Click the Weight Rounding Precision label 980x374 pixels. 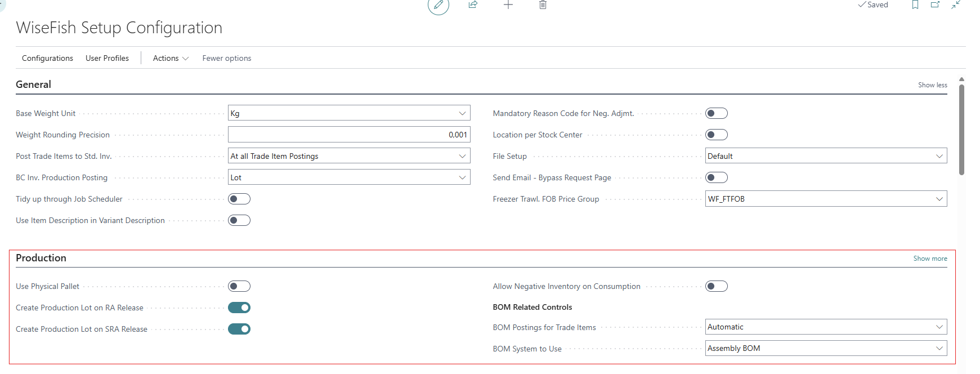[62, 135]
